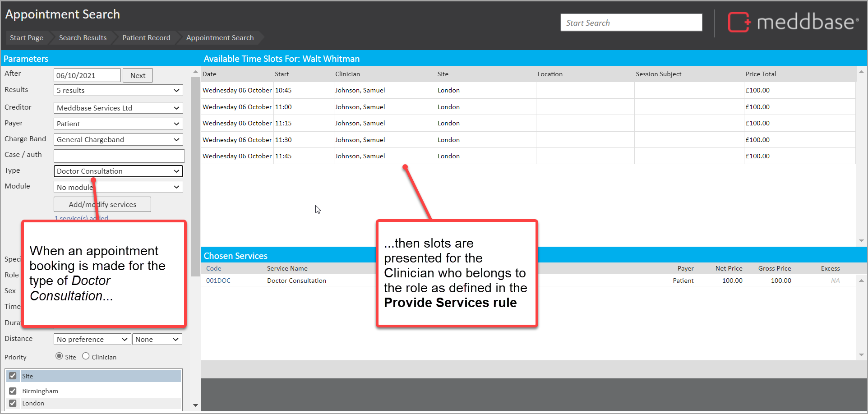The width and height of the screenshot is (868, 414).
Task: Click the Start Search field
Action: tap(631, 23)
